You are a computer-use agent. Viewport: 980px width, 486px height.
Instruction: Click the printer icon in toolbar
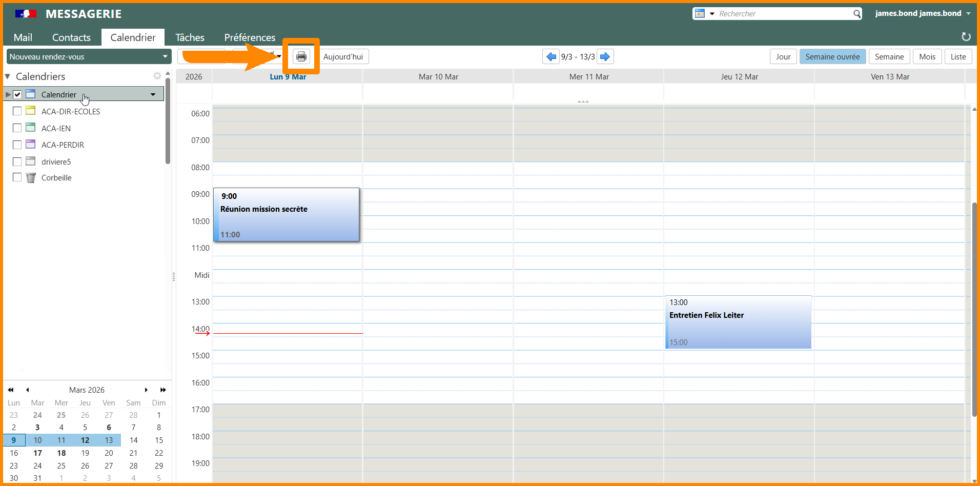301,56
